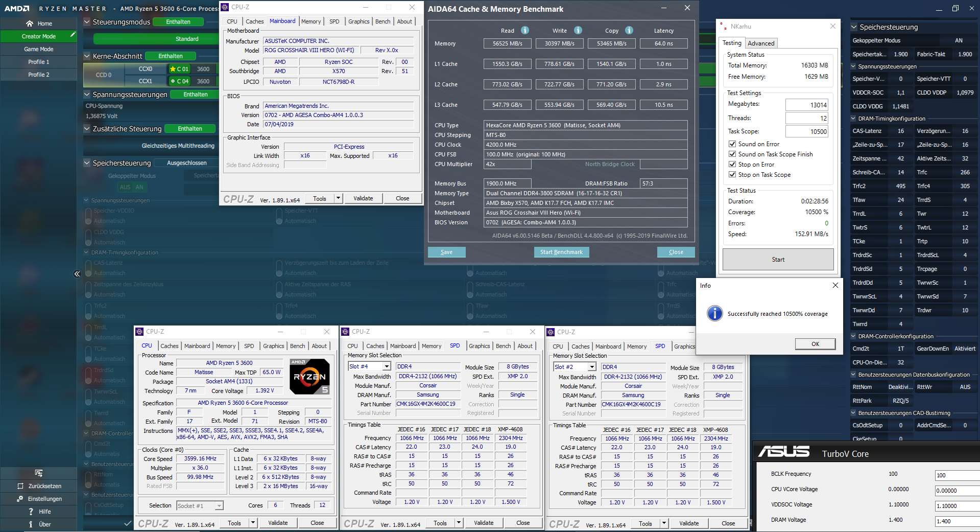Click the DRAM Voltage input in TurboV Core
Image resolution: width=980 pixels, height=532 pixels.
pos(957,521)
